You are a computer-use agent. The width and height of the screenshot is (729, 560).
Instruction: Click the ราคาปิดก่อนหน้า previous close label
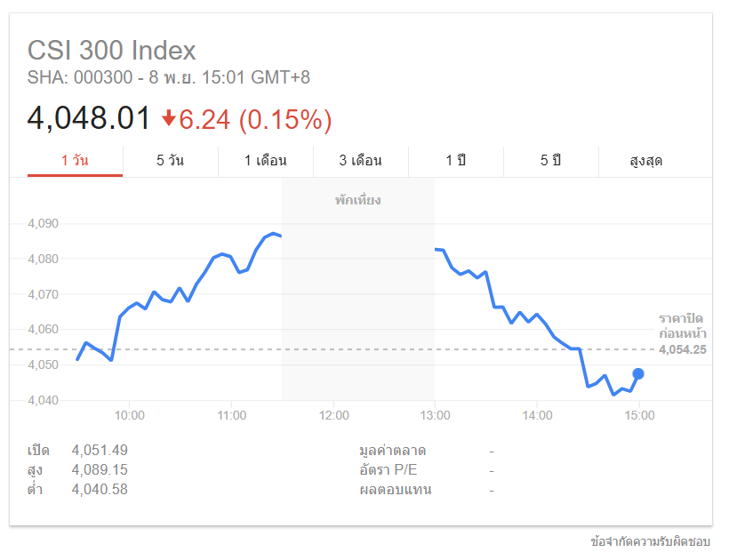tap(682, 325)
